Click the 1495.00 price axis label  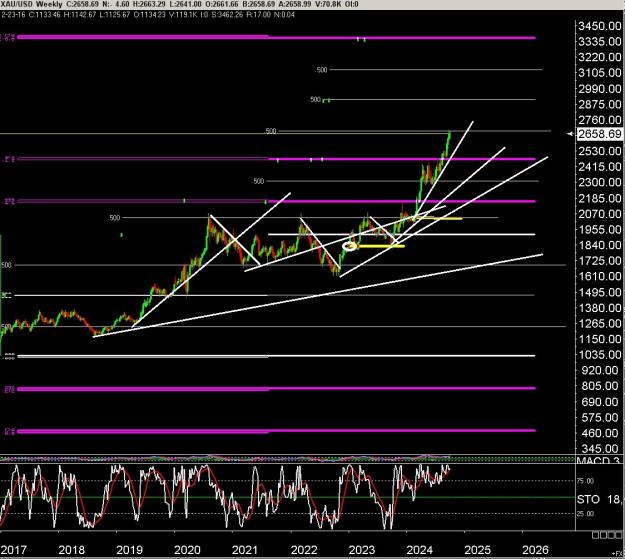coord(599,292)
